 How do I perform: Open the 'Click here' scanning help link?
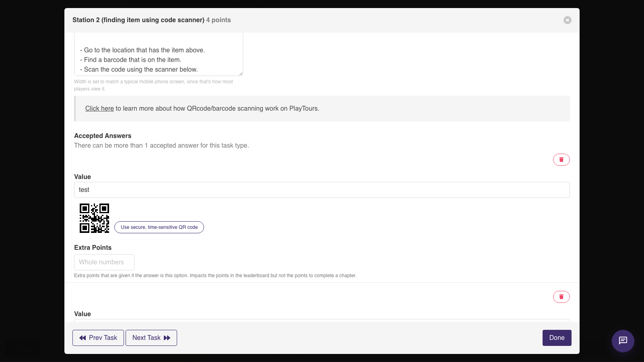(x=99, y=109)
